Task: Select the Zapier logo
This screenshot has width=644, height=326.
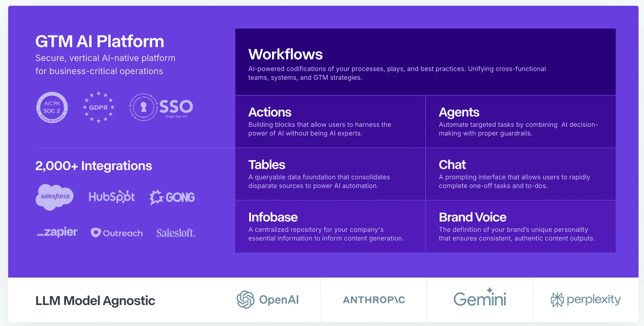Action: click(57, 233)
